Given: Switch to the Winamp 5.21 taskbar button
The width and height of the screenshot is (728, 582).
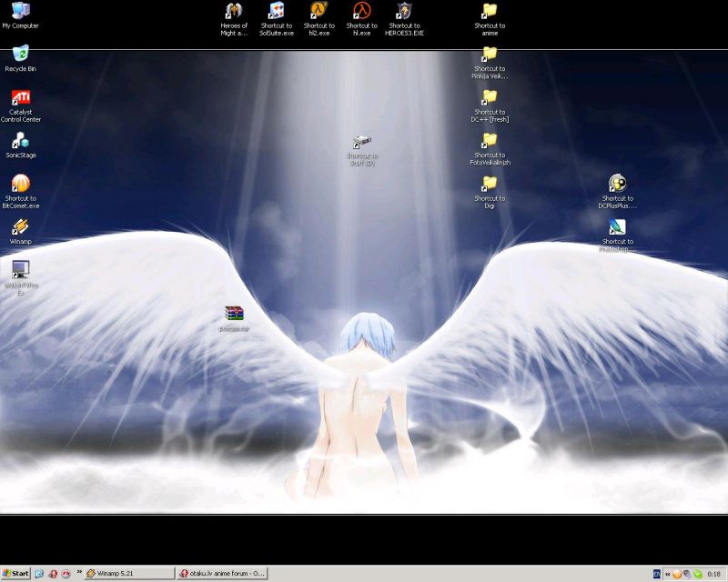Looking at the screenshot, I should pyautogui.click(x=130, y=574).
